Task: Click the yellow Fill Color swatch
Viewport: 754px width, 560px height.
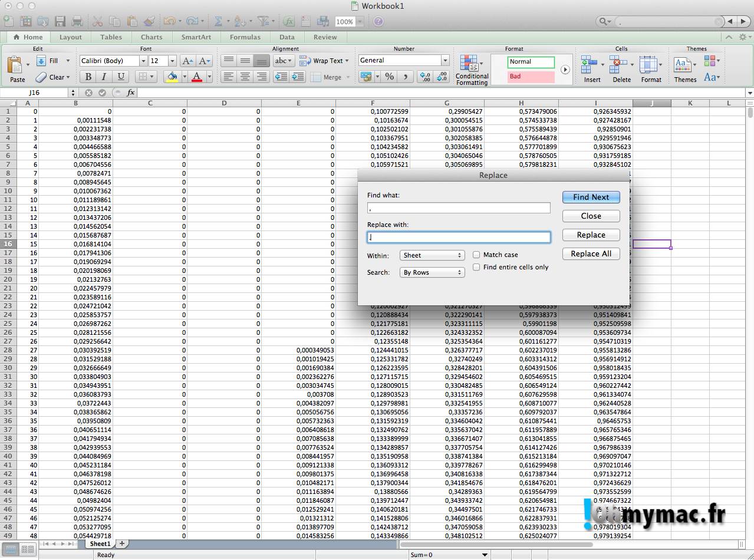Action: (x=172, y=77)
